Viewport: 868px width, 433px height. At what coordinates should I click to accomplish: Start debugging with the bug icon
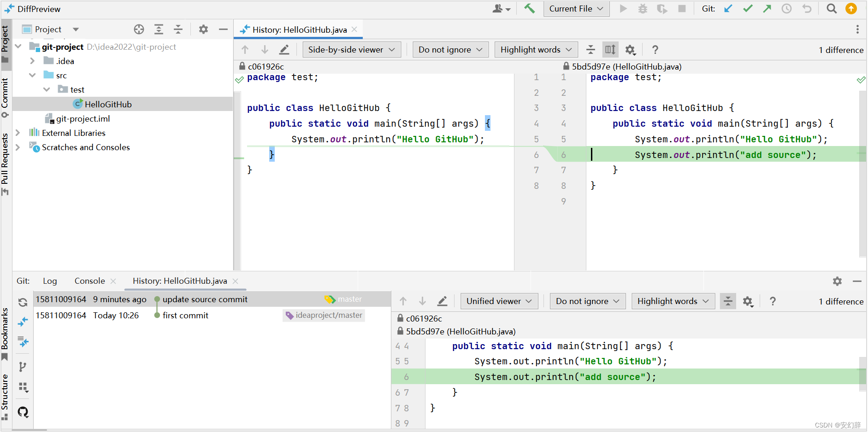pos(643,9)
